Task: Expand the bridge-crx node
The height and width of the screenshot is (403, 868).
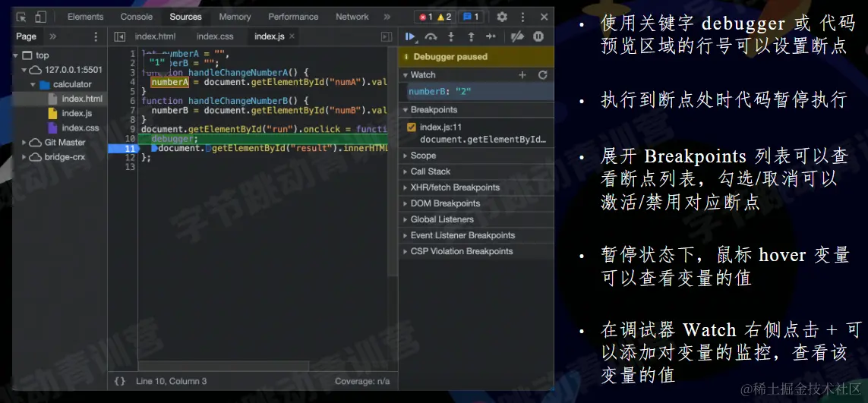Action: [x=24, y=157]
